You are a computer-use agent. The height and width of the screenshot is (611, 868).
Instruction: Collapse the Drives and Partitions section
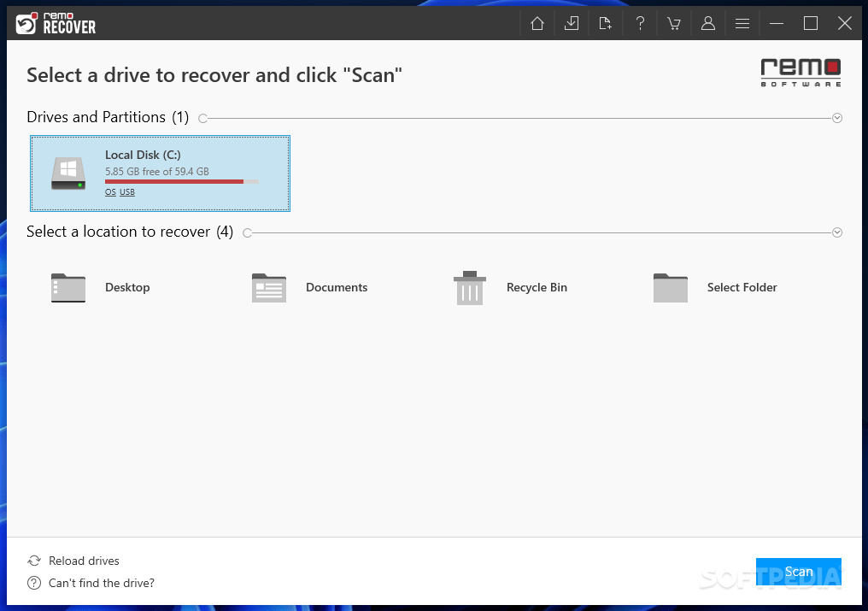point(836,117)
